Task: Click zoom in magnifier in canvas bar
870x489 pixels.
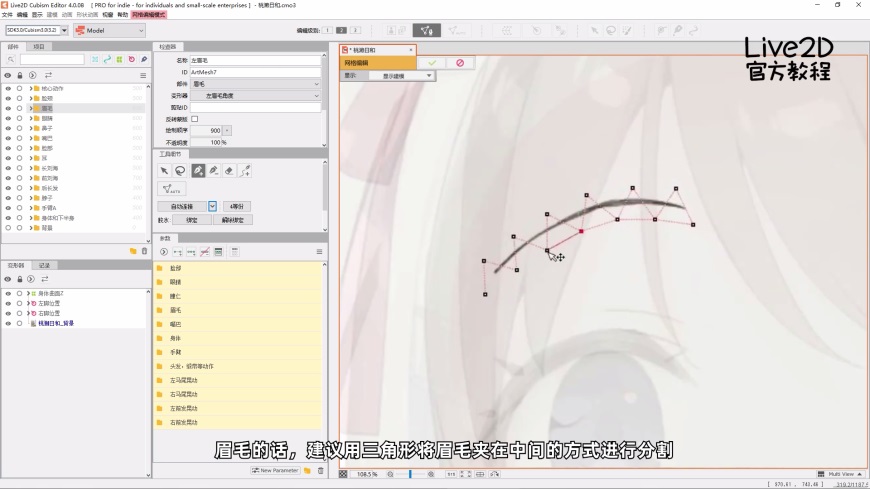Action: 431,474
